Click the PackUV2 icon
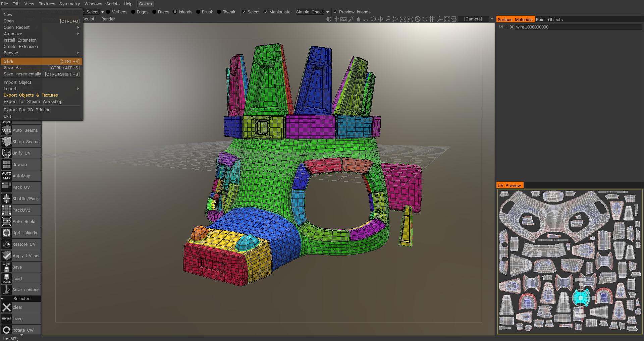Viewport: 644px width, 341px height. [6, 210]
